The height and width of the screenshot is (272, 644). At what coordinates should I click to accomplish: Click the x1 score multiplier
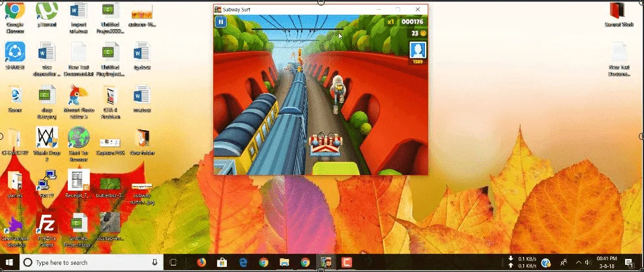tap(391, 21)
